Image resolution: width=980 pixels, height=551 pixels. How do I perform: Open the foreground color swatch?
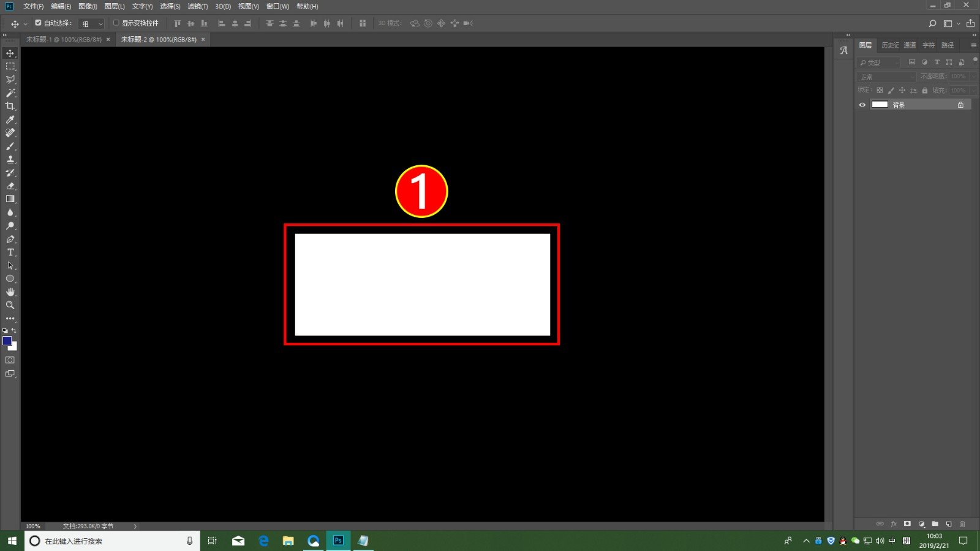[x=7, y=340]
